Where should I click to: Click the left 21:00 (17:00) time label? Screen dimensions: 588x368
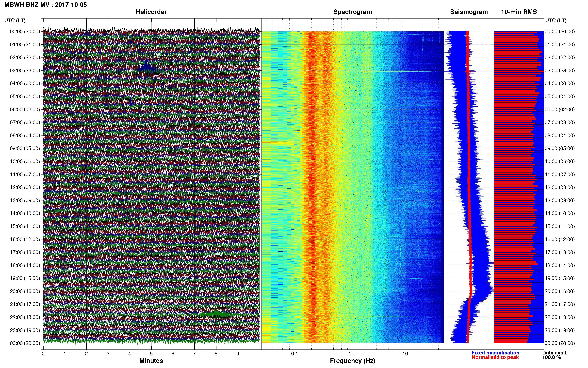tap(25, 304)
